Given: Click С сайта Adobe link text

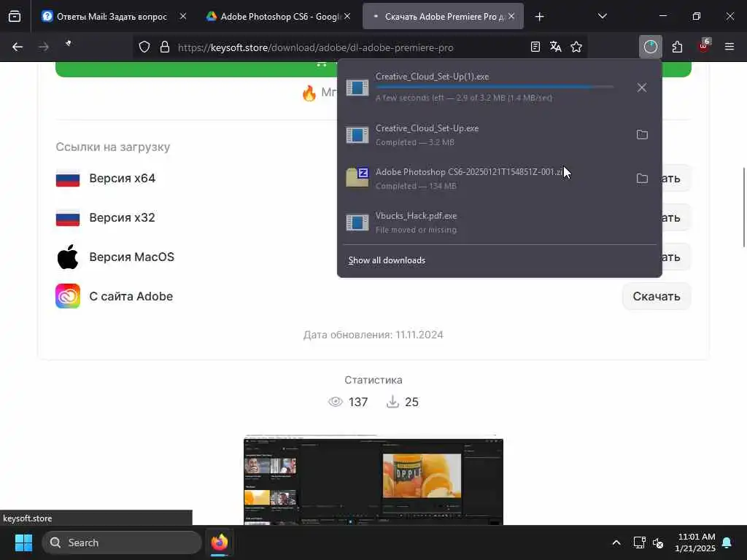Looking at the screenshot, I should pyautogui.click(x=131, y=296).
